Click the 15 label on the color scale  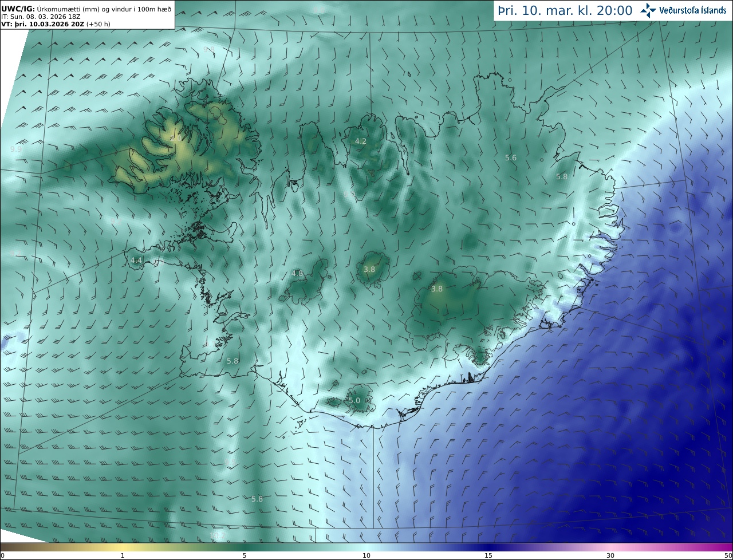pyautogui.click(x=488, y=555)
